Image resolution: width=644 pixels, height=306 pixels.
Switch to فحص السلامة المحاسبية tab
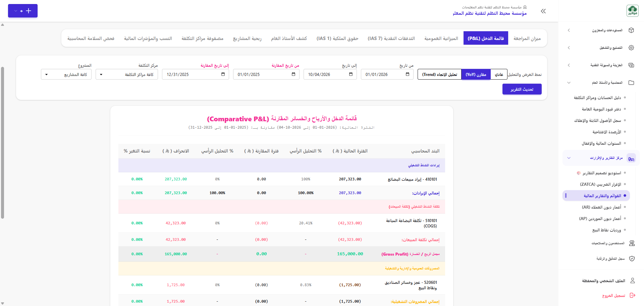(x=91, y=38)
